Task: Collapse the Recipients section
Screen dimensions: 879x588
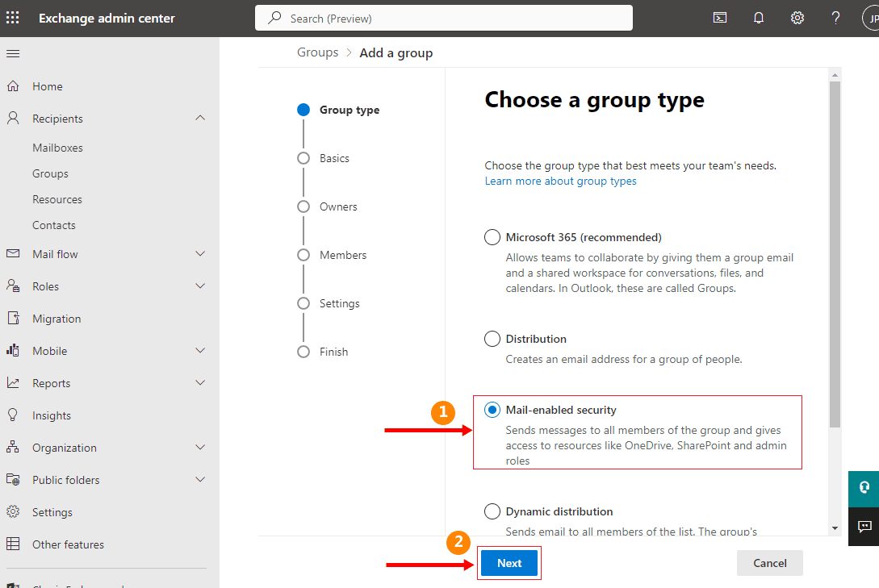Action: click(200, 119)
